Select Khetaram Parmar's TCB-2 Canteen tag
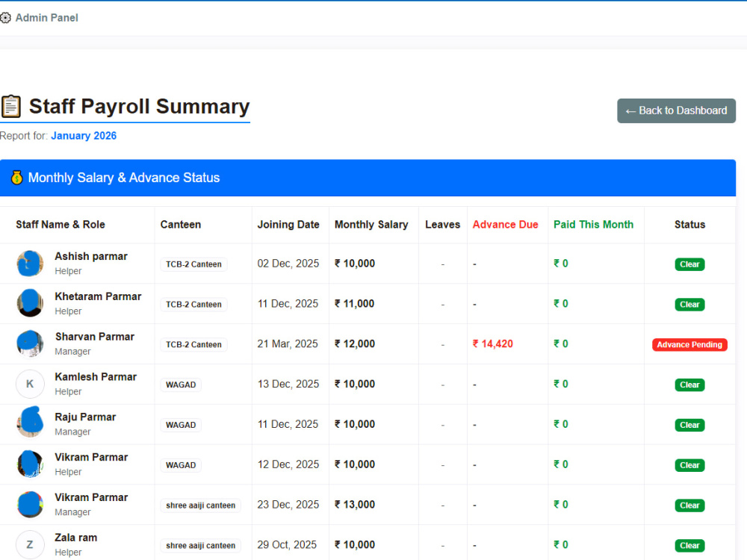The image size is (747, 560). pos(193,305)
